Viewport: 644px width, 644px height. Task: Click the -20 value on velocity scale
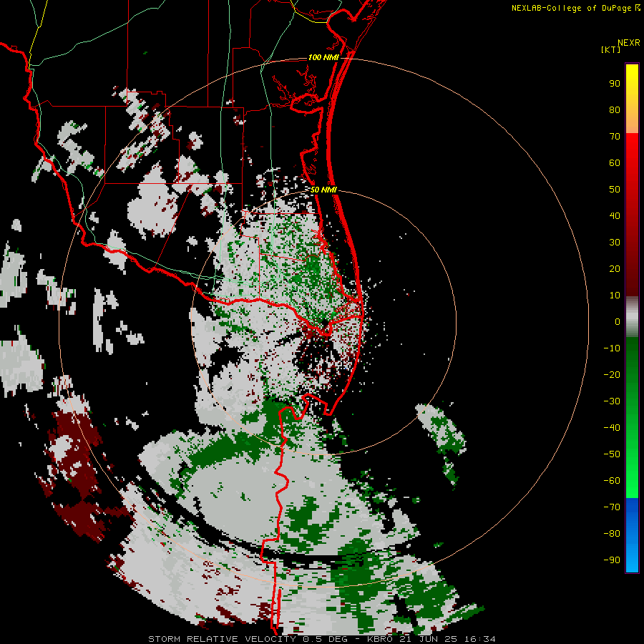click(612, 375)
